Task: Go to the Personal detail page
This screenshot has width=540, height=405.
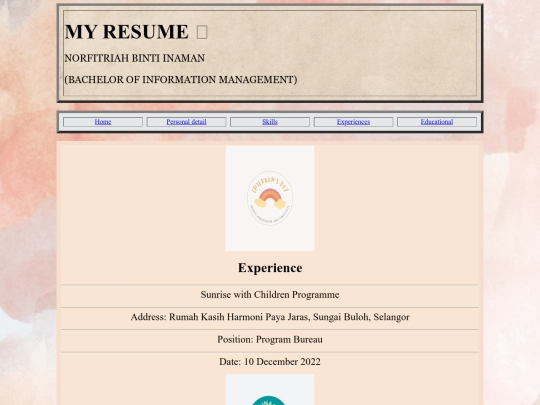Action: click(x=186, y=122)
